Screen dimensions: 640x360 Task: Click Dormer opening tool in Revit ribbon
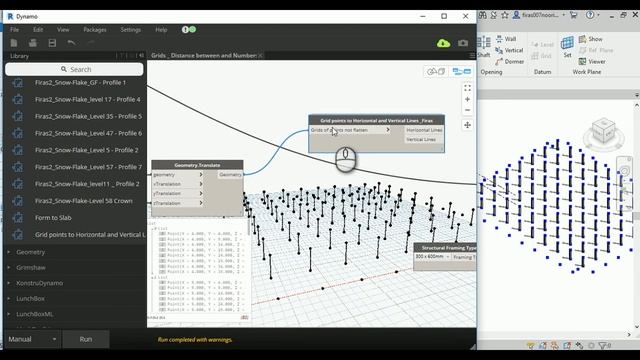click(509, 62)
